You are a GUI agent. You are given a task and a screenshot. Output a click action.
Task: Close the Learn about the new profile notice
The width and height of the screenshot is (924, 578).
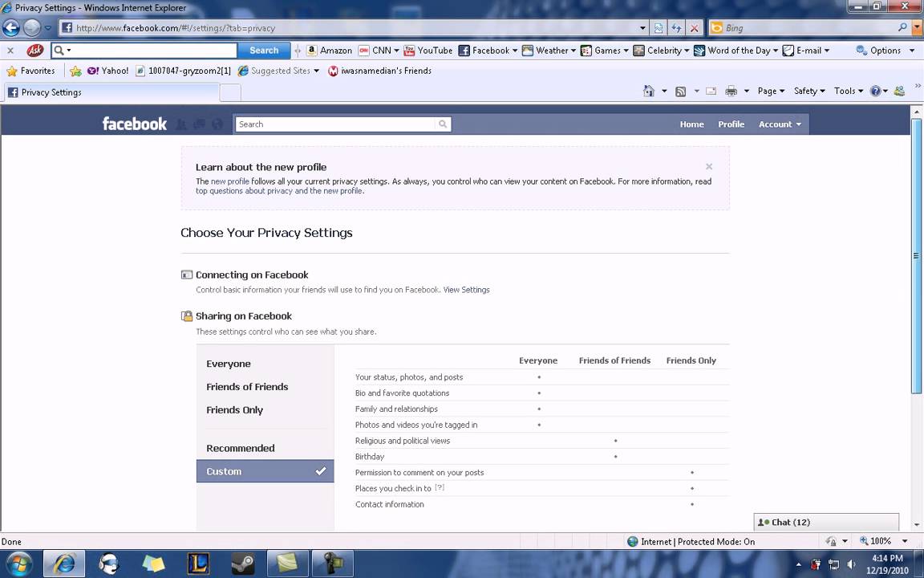click(709, 166)
